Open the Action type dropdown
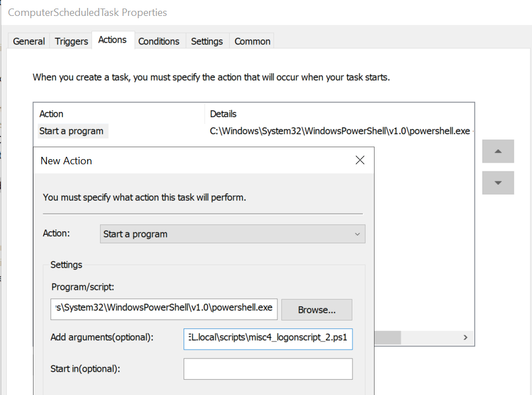This screenshot has height=395, width=532. [233, 234]
